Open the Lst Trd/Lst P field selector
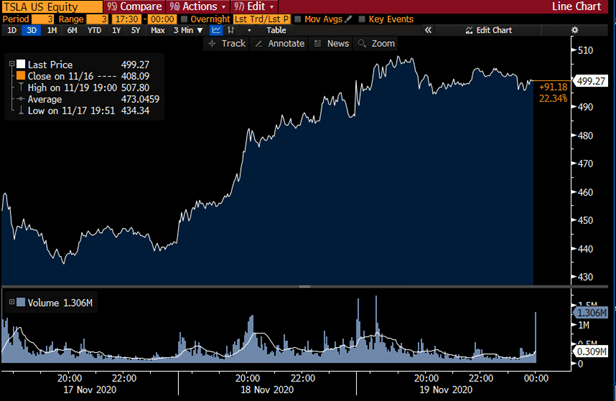This screenshot has width=616, height=401. [262, 19]
